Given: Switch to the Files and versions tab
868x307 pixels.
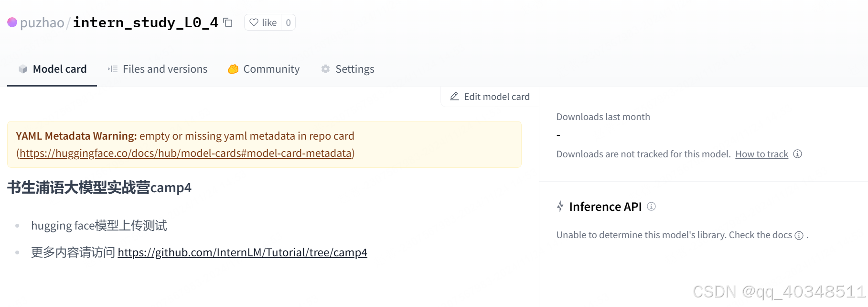Looking at the screenshot, I should [x=158, y=69].
